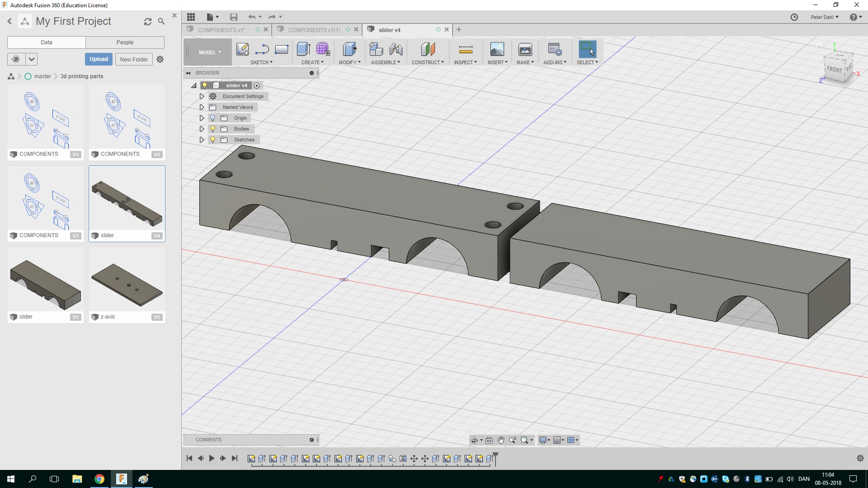Open the MODEL workspace dropdown
This screenshot has height=488, width=868.
210,52
